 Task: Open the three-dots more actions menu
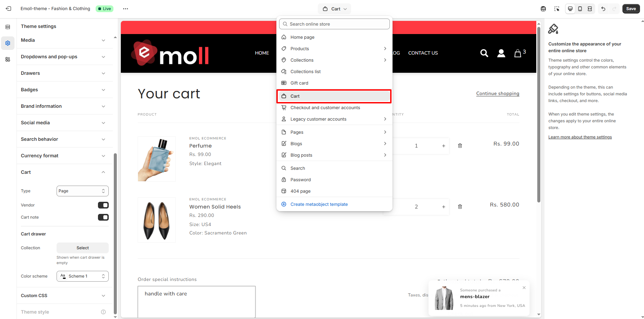tap(126, 9)
